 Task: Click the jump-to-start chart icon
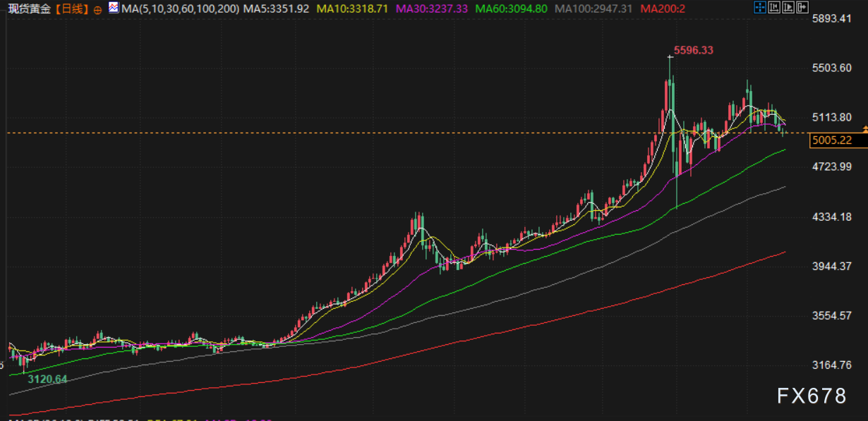774,8
